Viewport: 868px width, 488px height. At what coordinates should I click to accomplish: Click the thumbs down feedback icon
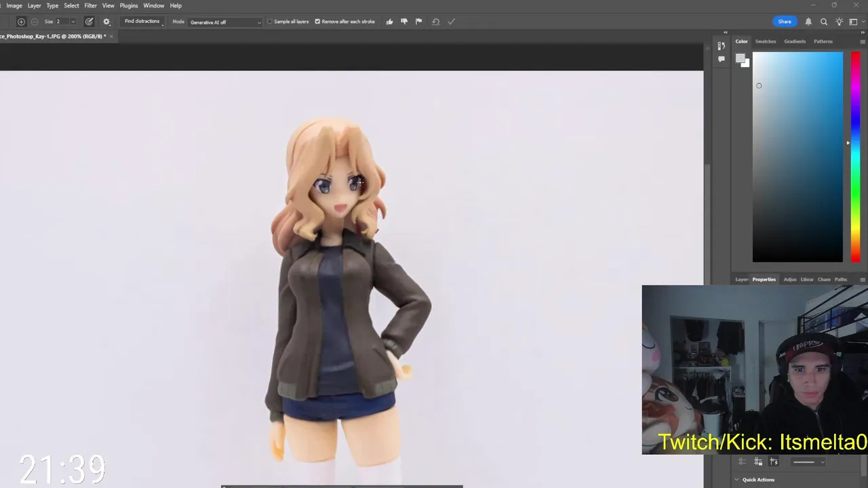tap(404, 22)
